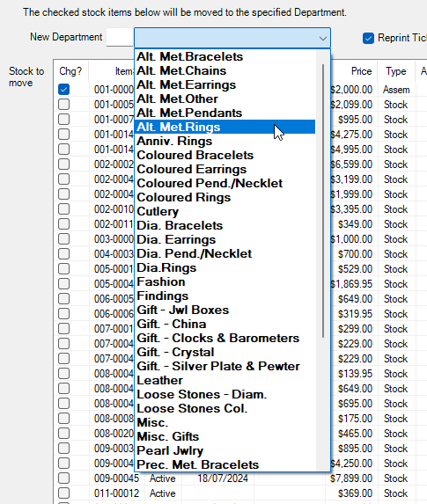Viewport: 427px width, 504px height.
Task: Choose Anniv. Rings from dropdown
Action: pyautogui.click(x=225, y=141)
